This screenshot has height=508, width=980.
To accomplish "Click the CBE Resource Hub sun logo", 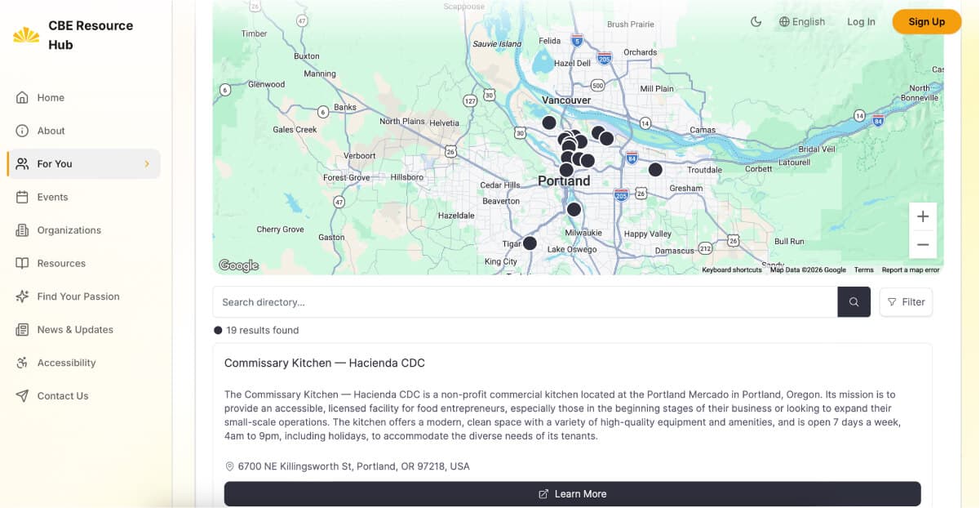I will click(x=26, y=35).
